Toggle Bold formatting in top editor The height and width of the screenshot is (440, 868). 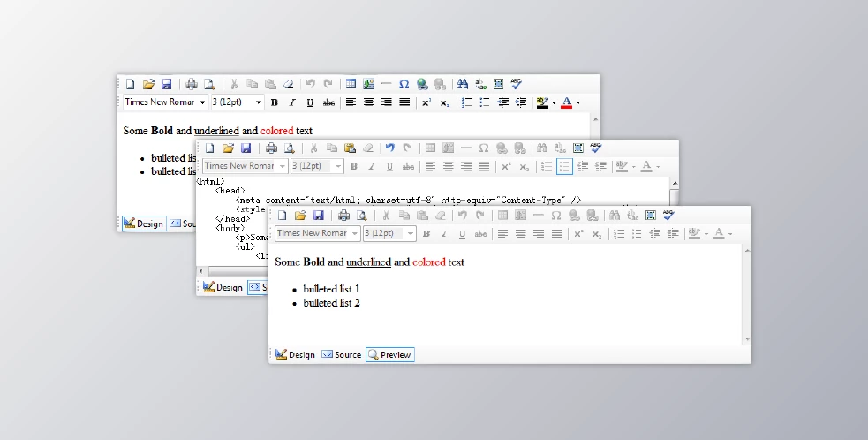pos(275,102)
